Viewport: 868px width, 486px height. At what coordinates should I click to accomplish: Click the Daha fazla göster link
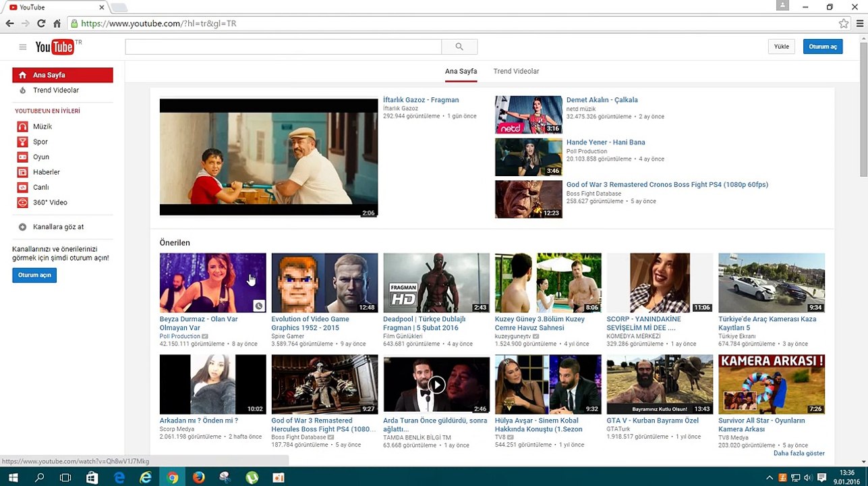(x=799, y=453)
